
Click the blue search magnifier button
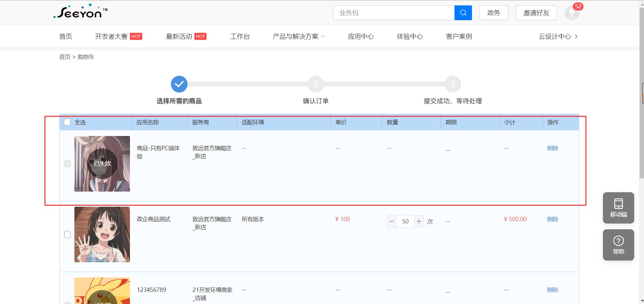463,13
